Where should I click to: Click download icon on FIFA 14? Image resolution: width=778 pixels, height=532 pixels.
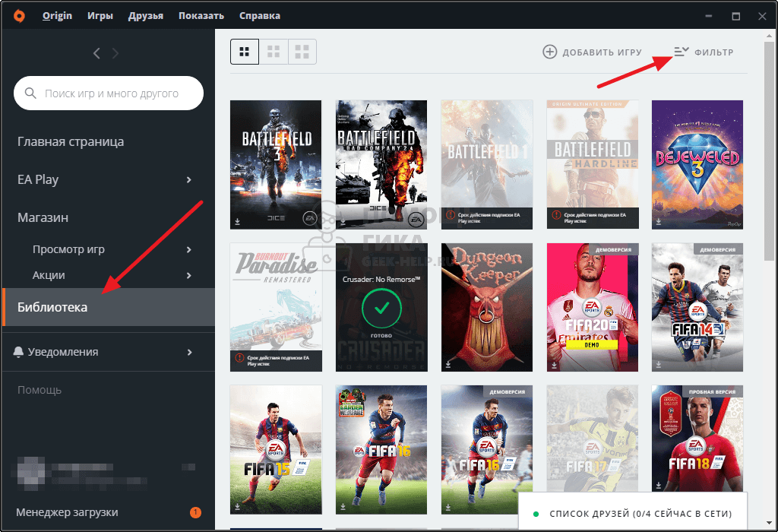[x=659, y=364]
